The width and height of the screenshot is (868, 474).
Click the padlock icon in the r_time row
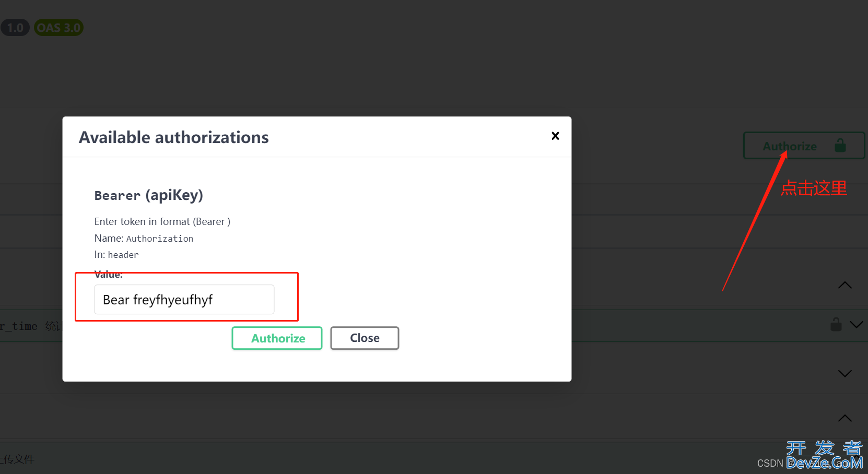click(x=836, y=324)
